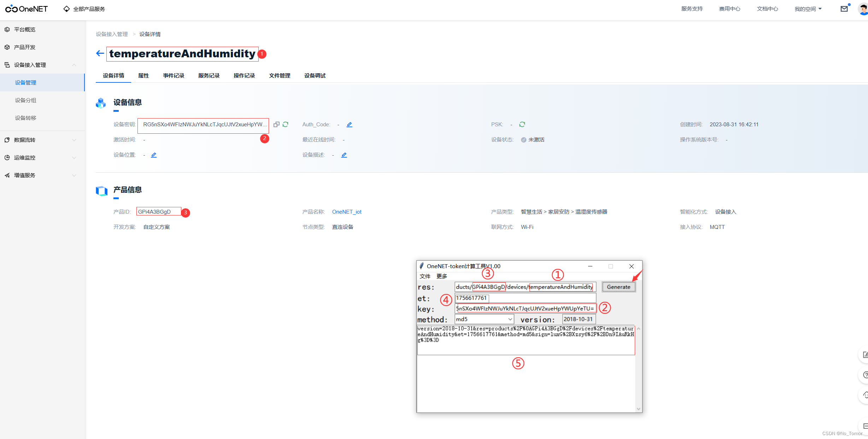Click the 设备接入 intelligence method value

[x=726, y=212]
